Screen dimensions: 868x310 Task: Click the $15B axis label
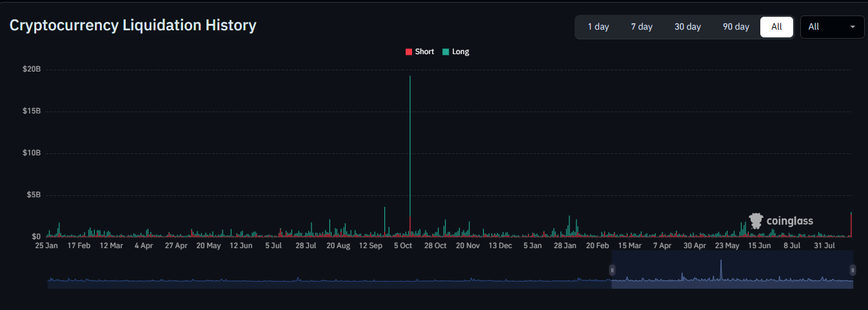point(32,111)
